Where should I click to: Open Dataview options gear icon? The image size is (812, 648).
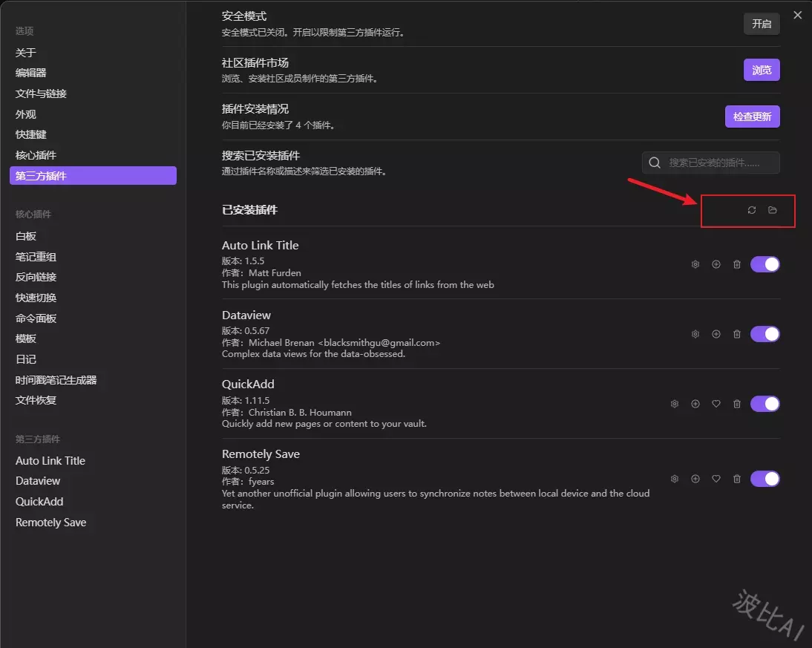click(695, 334)
